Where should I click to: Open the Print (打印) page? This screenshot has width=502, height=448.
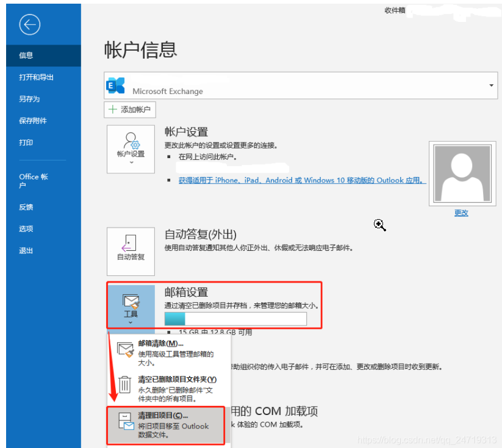[x=26, y=143]
